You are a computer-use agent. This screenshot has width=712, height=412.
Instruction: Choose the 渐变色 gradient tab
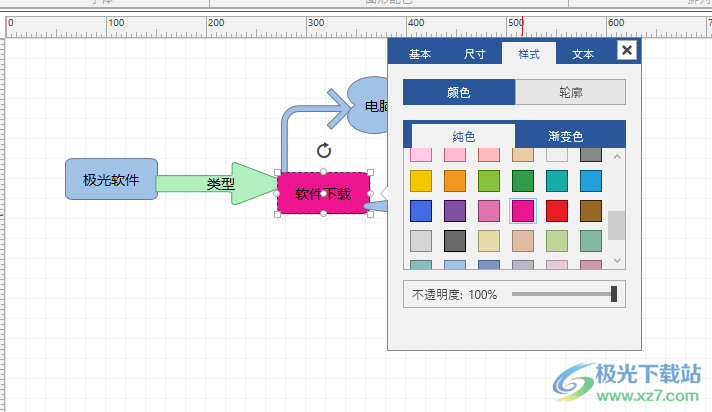pos(566,136)
